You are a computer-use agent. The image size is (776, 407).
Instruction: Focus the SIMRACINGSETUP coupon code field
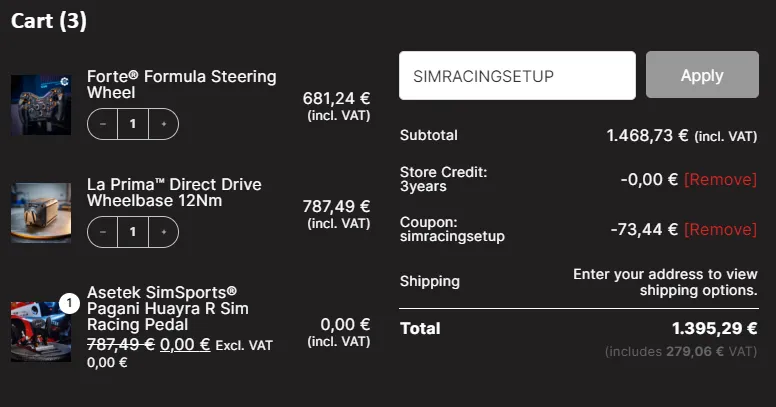(x=517, y=76)
